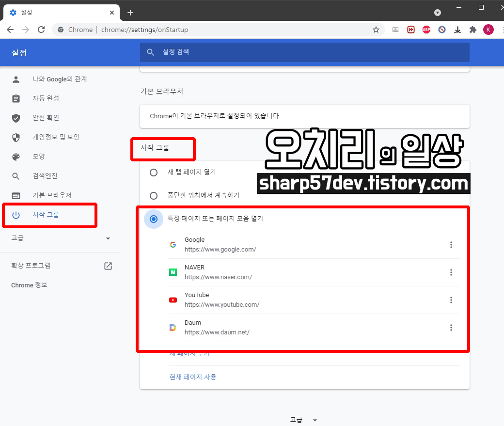Viewport: 504px width, 426px height.
Task: Click the shield icon beside 개인정보 및 보안
Action: pyautogui.click(x=16, y=137)
